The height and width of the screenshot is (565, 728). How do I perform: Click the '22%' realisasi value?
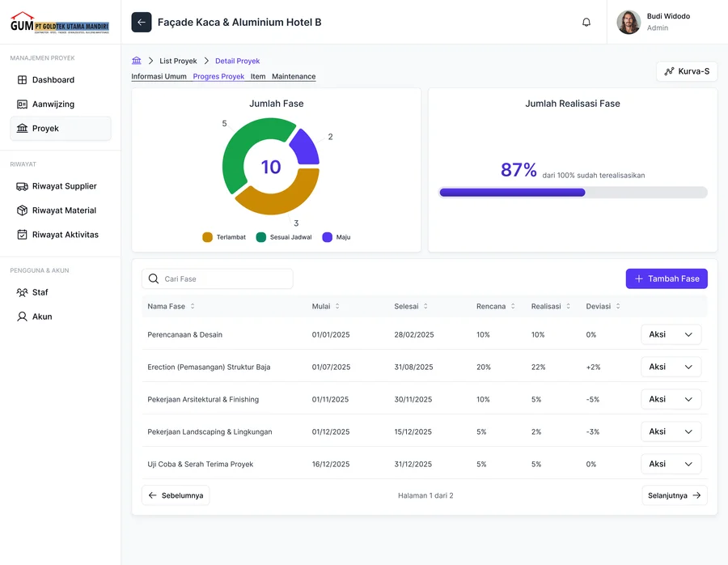tap(538, 367)
